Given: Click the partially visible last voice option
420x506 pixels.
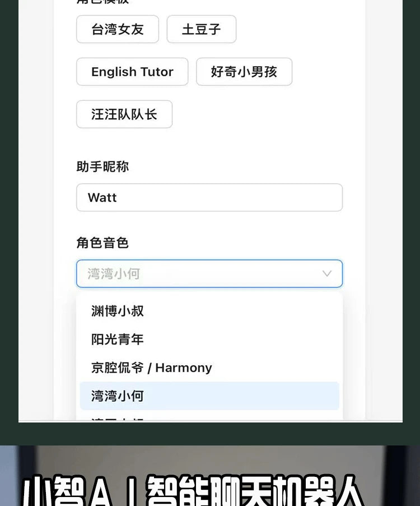Looking at the screenshot, I should click(x=119, y=417).
